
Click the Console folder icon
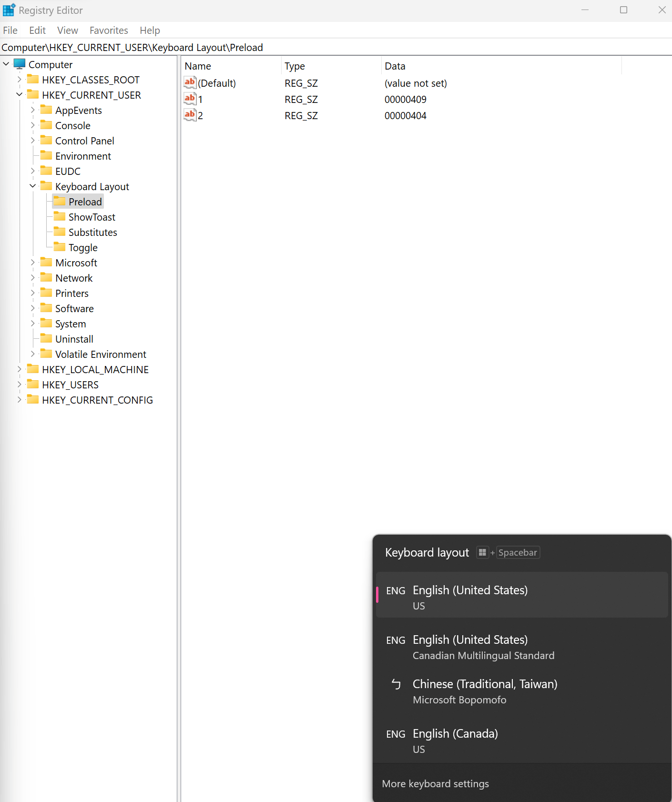click(46, 125)
